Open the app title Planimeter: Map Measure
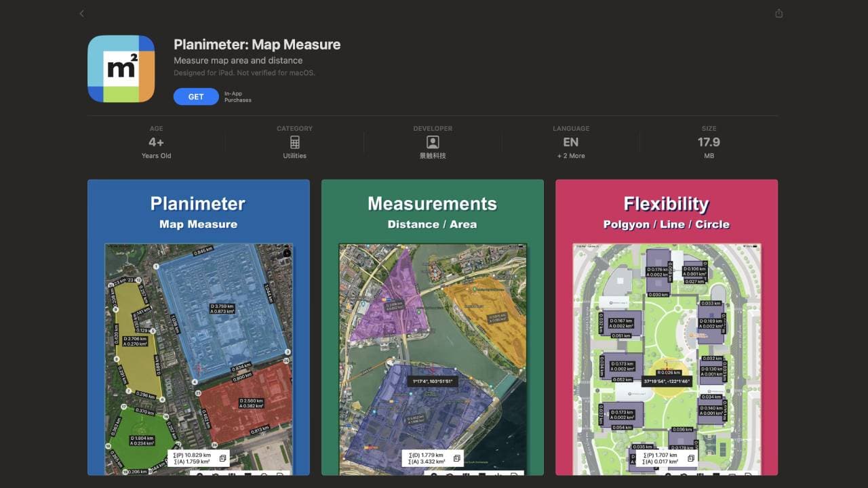 coord(257,45)
